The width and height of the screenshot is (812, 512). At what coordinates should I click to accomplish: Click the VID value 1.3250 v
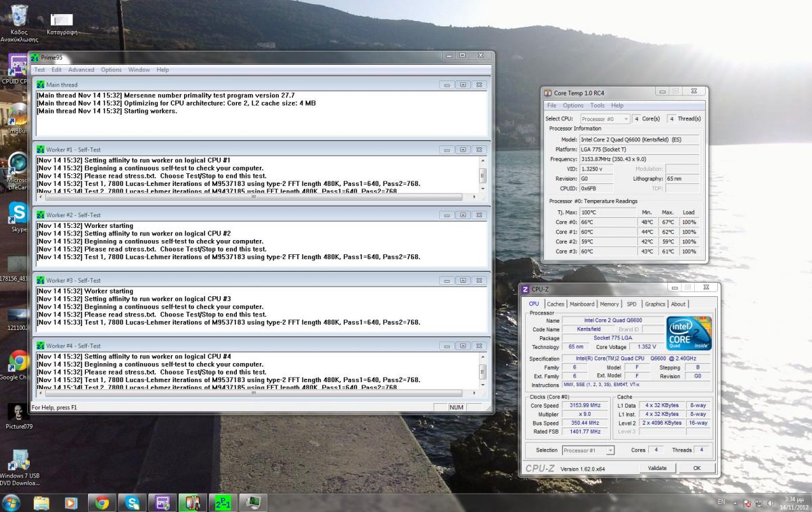click(597, 169)
